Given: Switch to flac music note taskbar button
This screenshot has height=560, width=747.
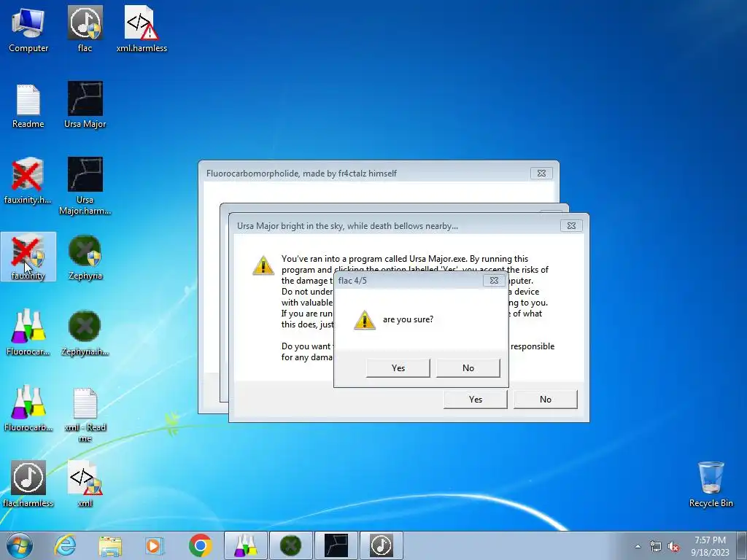Looking at the screenshot, I should (x=382, y=545).
